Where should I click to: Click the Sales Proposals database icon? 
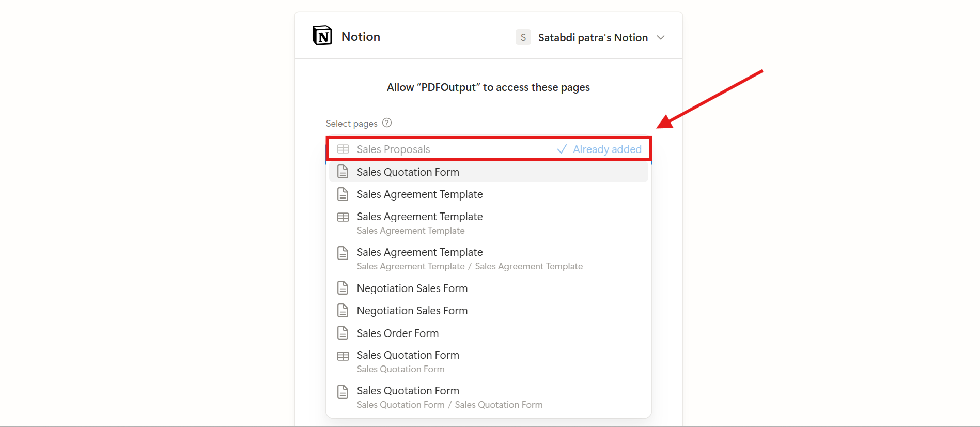(x=343, y=149)
